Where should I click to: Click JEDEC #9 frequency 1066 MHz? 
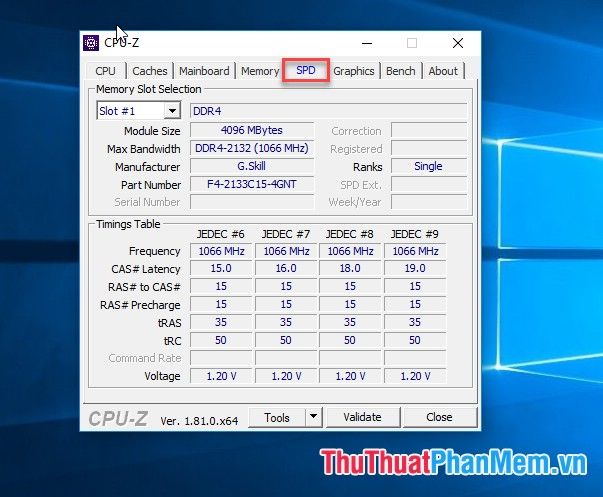(x=415, y=251)
